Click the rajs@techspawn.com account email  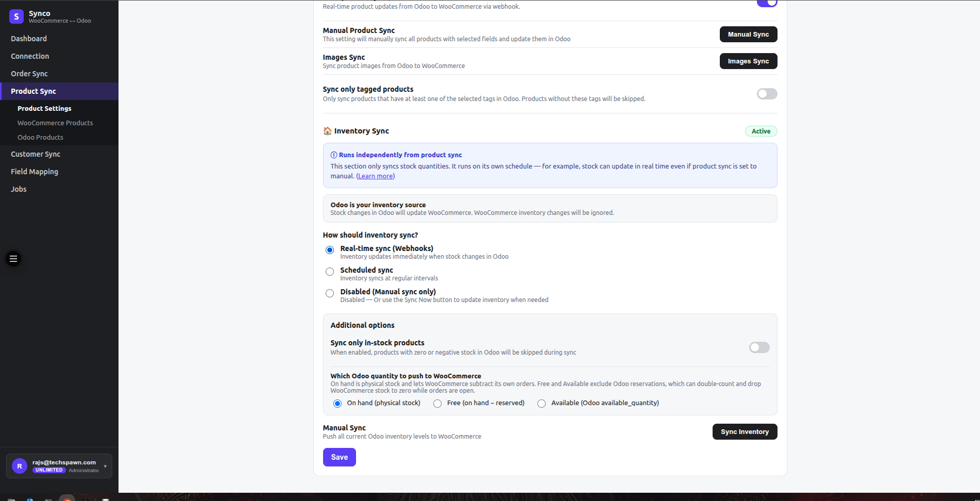click(64, 462)
